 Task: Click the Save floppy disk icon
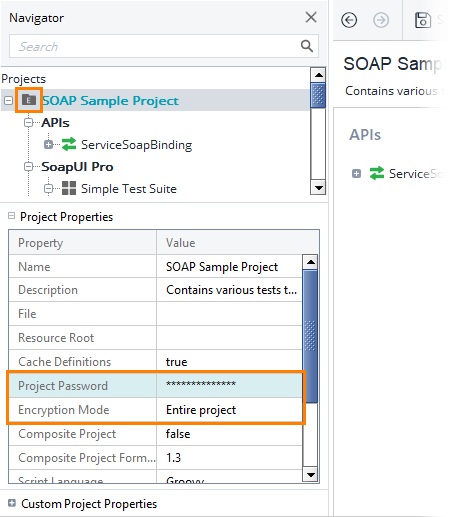coord(423,20)
